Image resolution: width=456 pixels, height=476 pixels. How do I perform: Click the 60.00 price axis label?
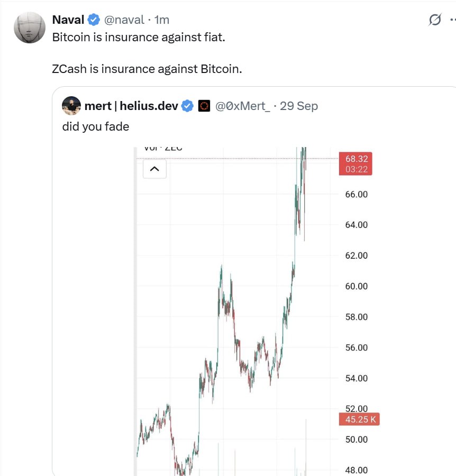(356, 286)
